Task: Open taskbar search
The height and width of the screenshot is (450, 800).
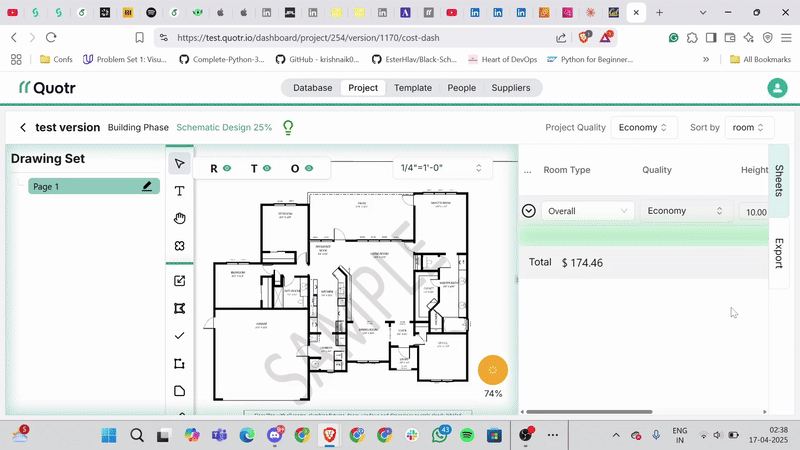Action: pyautogui.click(x=137, y=435)
